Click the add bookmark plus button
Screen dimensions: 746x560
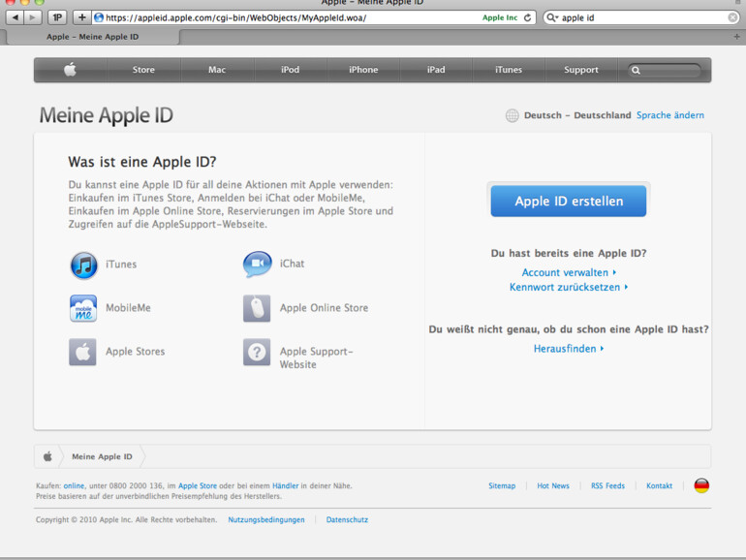(x=81, y=17)
